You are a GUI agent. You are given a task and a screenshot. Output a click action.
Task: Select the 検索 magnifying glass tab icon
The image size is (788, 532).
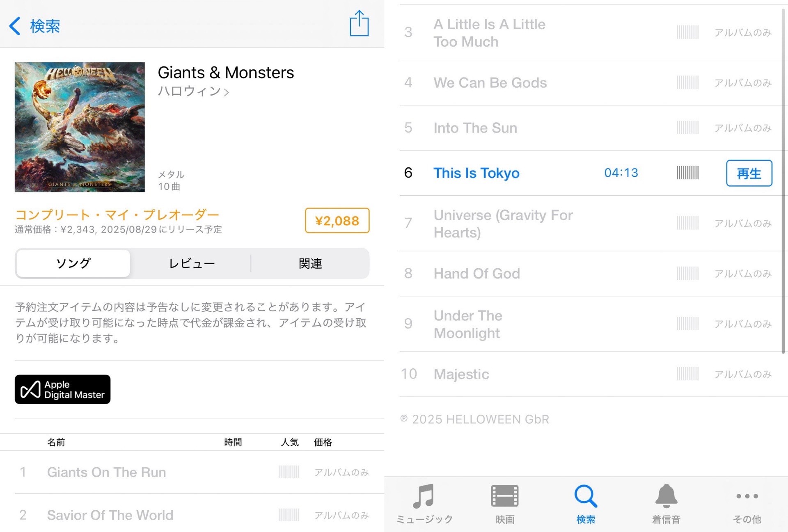tap(586, 496)
